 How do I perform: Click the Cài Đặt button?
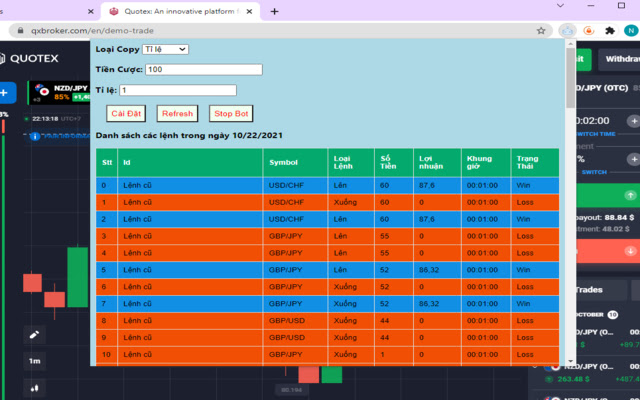126,113
